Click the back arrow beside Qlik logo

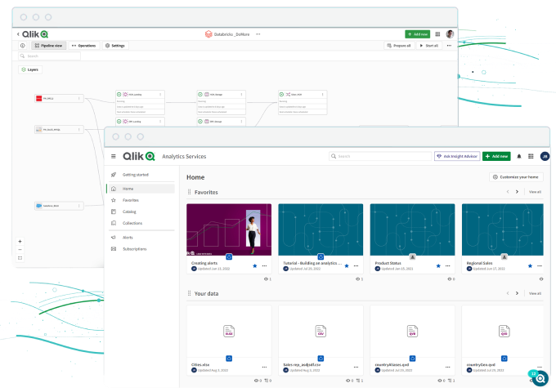(18, 34)
